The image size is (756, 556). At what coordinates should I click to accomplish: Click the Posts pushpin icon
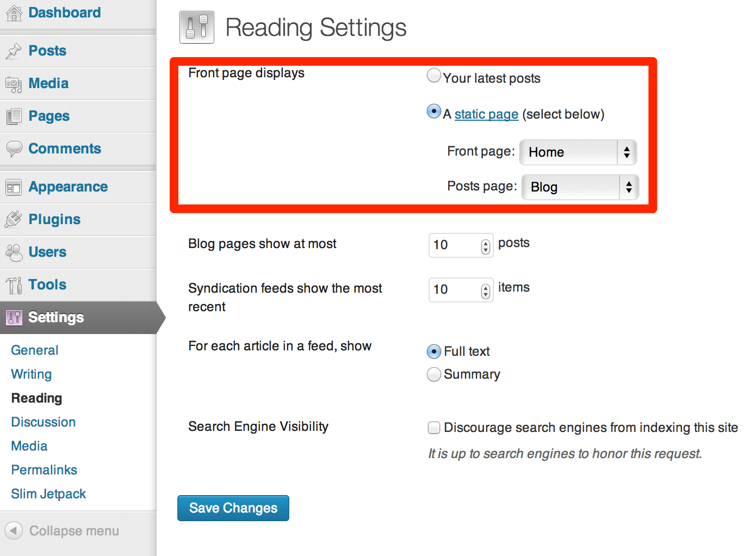14,51
